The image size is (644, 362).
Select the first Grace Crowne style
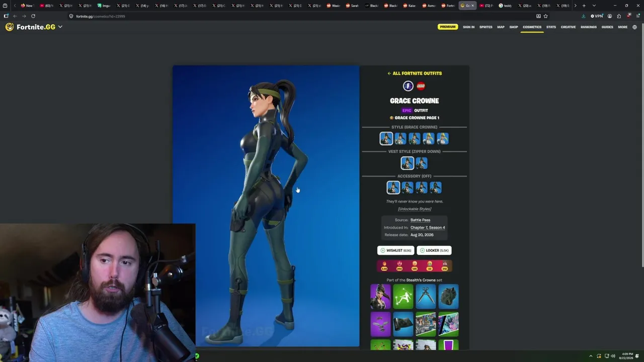386,138
